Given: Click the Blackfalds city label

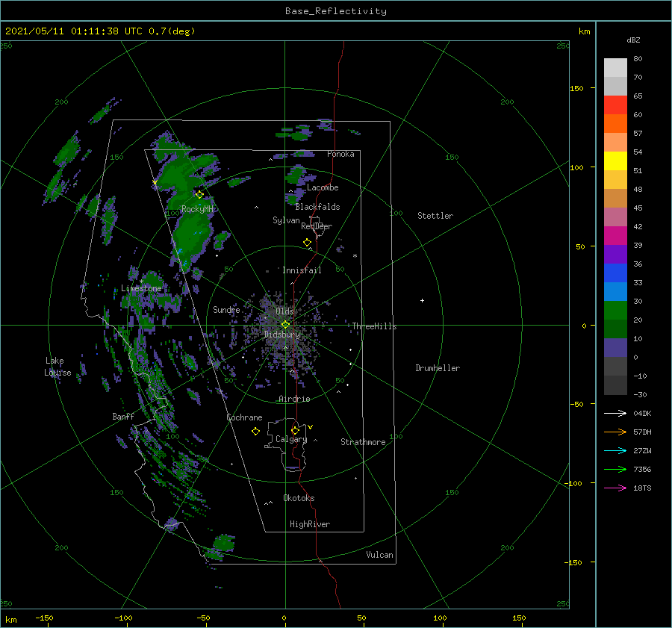Looking at the screenshot, I should coord(317,207).
